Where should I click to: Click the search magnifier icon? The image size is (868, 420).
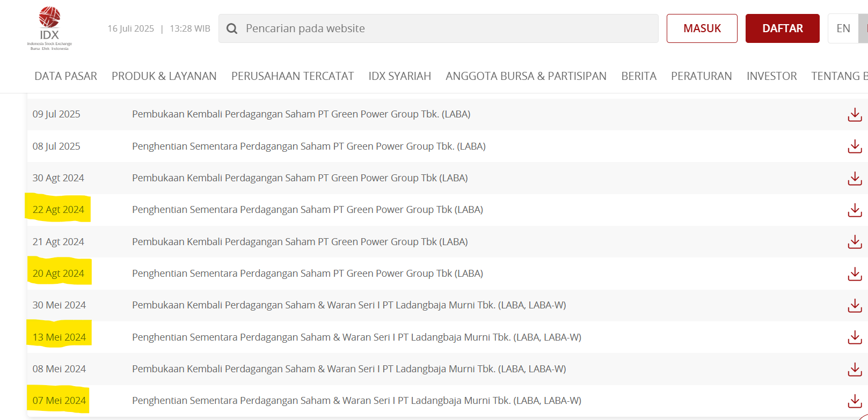(x=232, y=28)
